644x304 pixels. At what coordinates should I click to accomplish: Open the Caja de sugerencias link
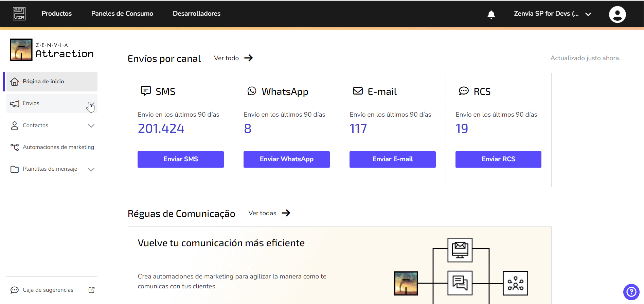(x=52, y=290)
